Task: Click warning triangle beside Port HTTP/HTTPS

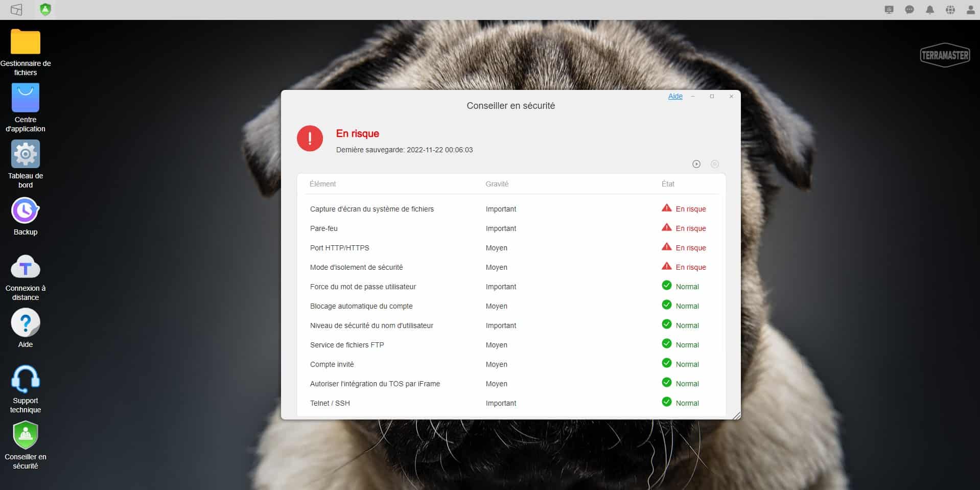Action: click(x=667, y=247)
